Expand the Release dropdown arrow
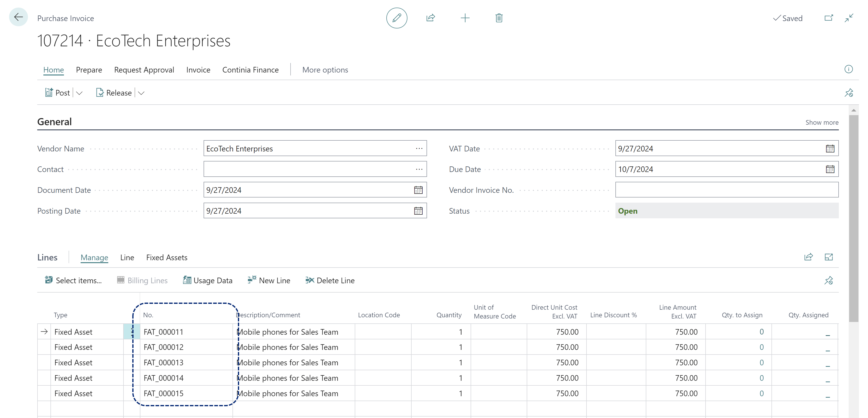The width and height of the screenshot is (868, 418). tap(142, 93)
